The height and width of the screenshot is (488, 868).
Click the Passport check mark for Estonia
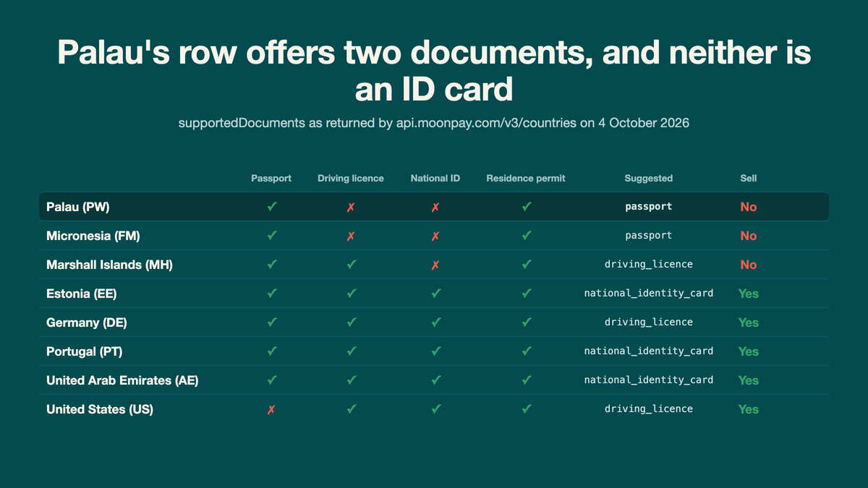(271, 294)
